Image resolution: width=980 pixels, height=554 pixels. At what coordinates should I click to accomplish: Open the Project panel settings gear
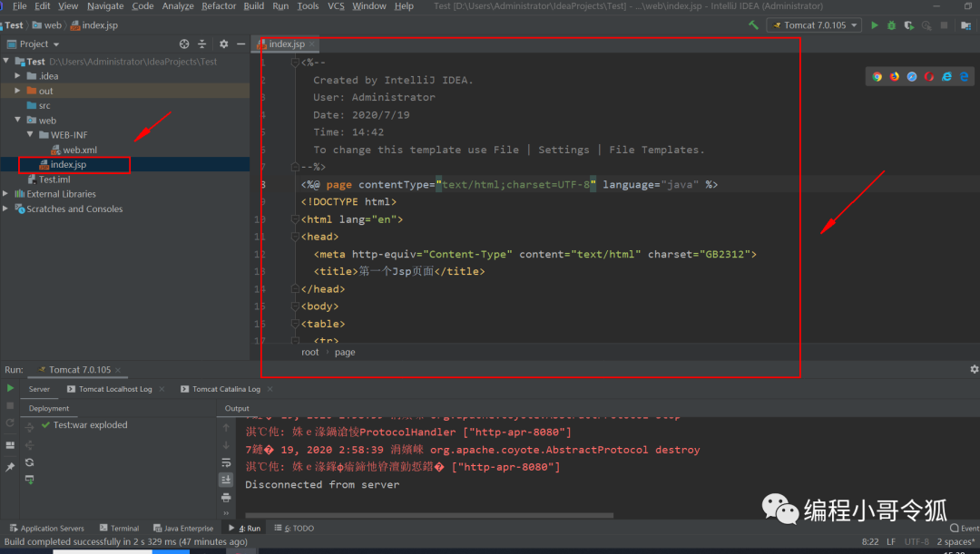click(224, 44)
